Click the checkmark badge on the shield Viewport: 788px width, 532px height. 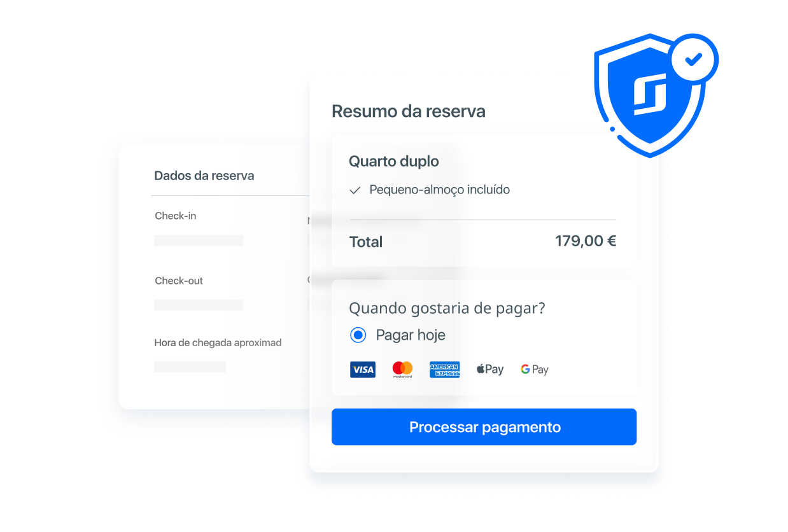[x=694, y=60]
